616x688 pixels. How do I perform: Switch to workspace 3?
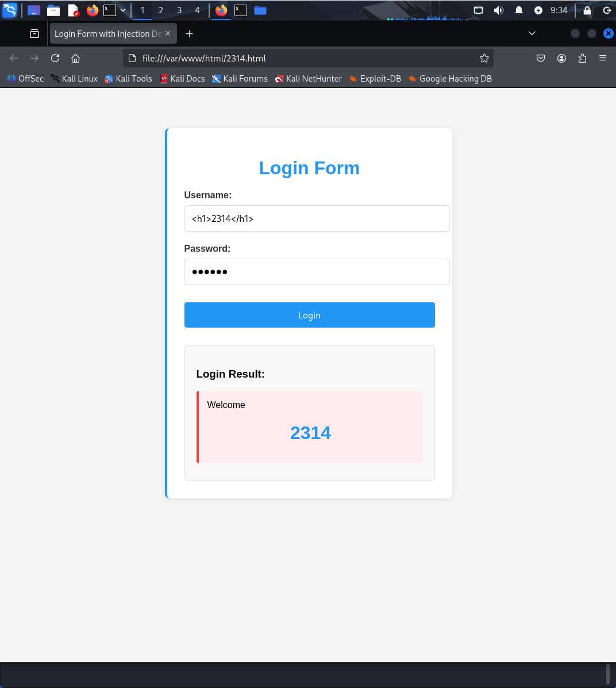click(x=179, y=10)
